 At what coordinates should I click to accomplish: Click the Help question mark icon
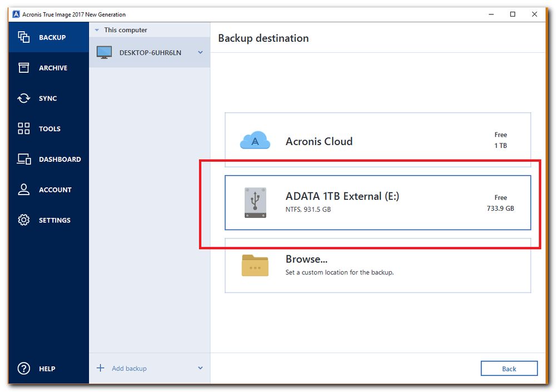pos(24,368)
